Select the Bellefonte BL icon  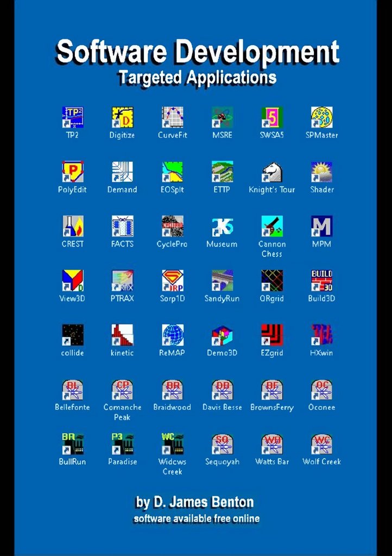click(73, 389)
